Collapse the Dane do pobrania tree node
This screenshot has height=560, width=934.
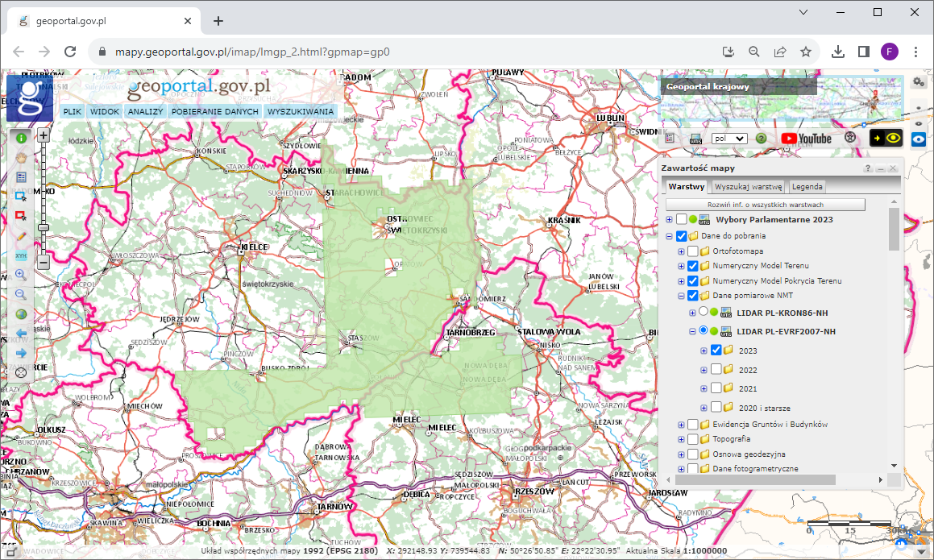pos(669,237)
